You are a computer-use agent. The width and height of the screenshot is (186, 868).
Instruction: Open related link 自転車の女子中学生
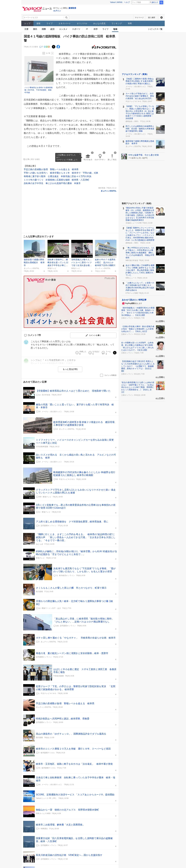[x=52, y=183]
